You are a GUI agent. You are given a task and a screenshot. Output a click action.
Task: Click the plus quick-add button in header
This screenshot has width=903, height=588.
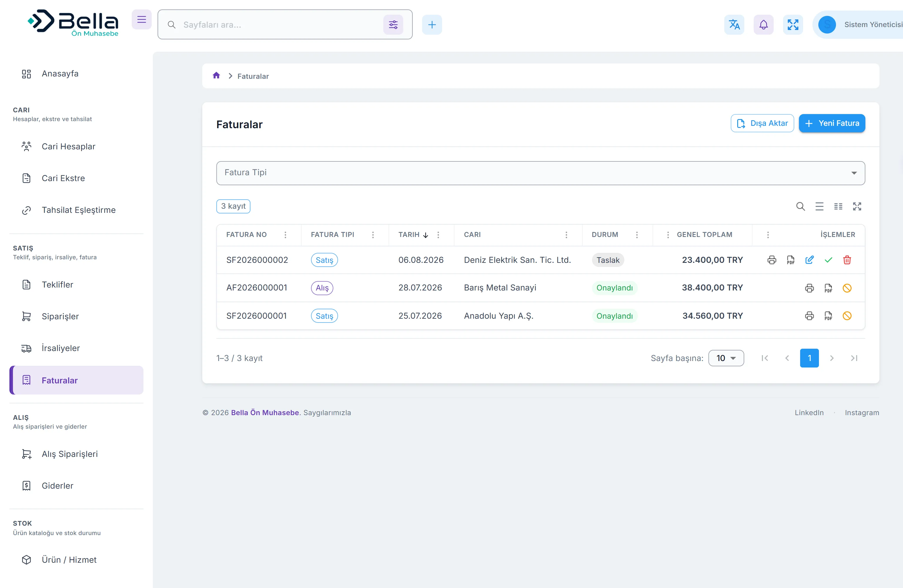pyautogui.click(x=432, y=25)
